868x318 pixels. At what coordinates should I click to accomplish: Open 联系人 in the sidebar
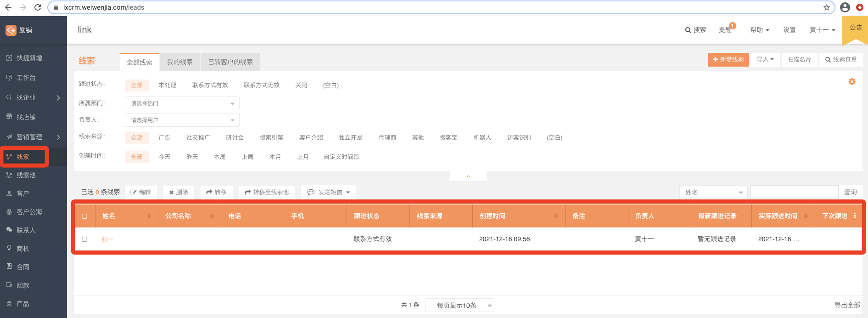click(x=26, y=230)
